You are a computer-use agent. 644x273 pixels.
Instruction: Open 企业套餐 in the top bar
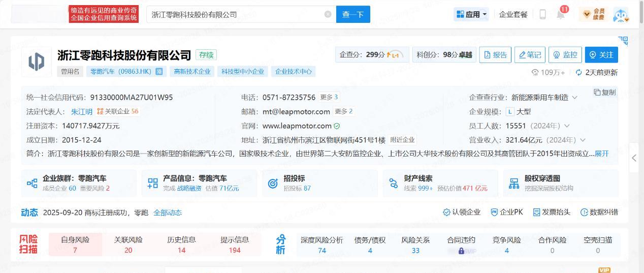coord(513,14)
